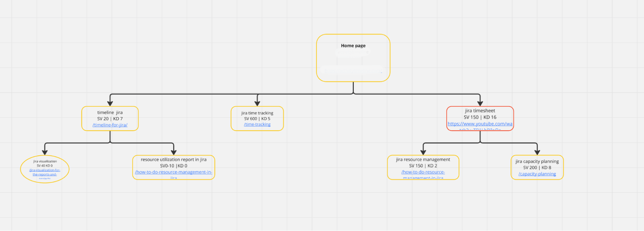Click the SV 40 KD 0 text
This screenshot has width=644, height=231.
click(45, 166)
